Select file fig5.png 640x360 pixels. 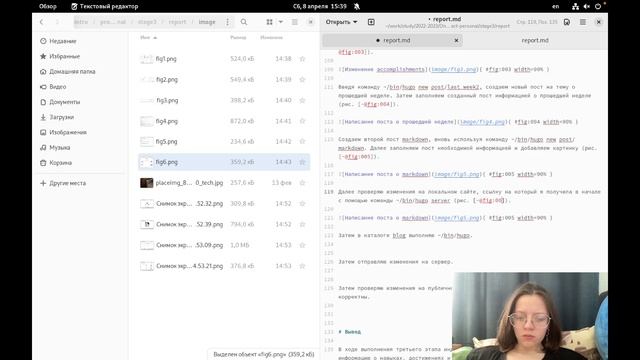tap(224, 142)
